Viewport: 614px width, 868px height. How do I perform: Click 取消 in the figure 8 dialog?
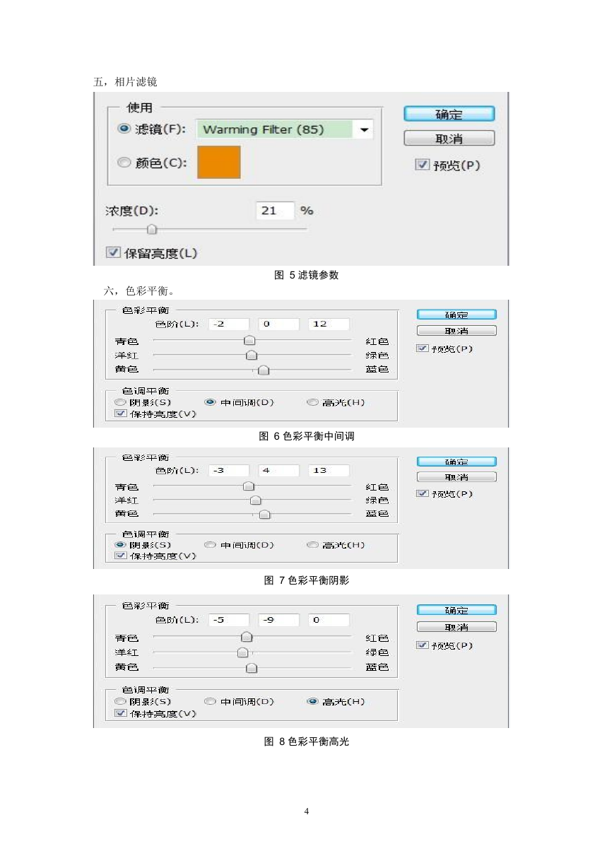tap(456, 627)
